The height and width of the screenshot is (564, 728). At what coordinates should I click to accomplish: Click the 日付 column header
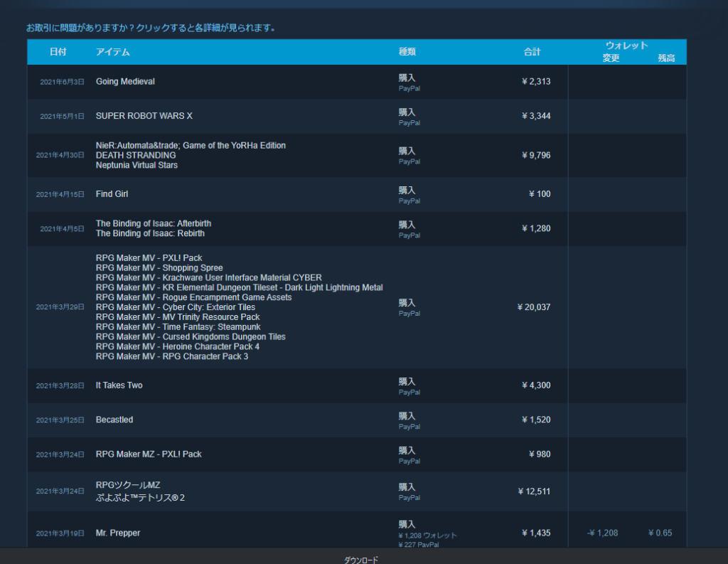[x=58, y=52]
